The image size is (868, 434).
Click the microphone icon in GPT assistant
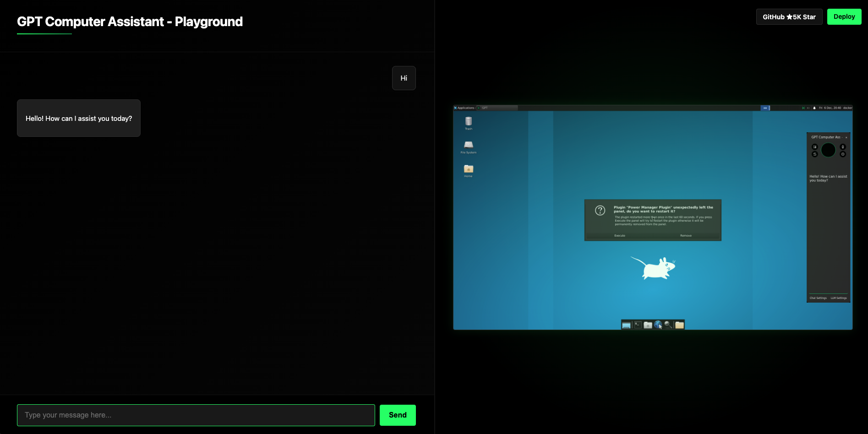[843, 147]
